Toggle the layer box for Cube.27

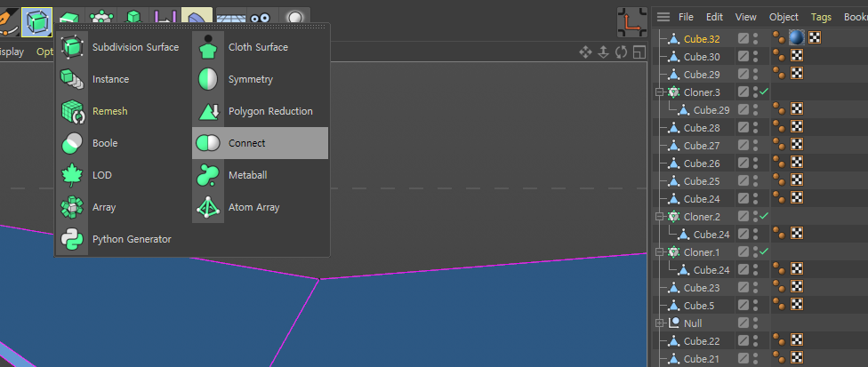(x=743, y=146)
